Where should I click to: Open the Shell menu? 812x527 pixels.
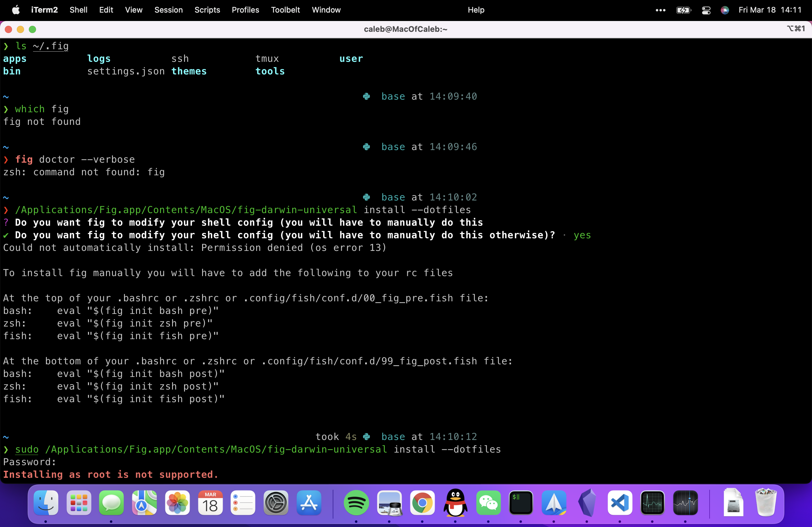(78, 10)
